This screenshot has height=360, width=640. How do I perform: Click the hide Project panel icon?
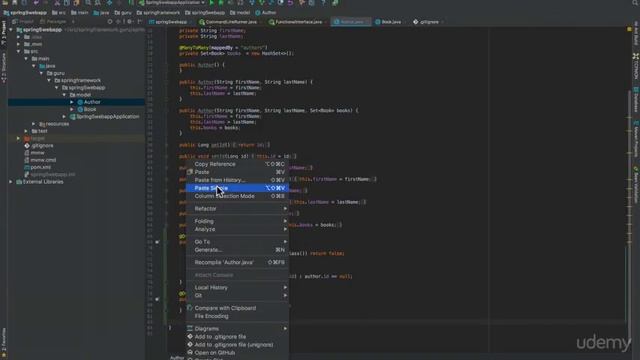(x=139, y=22)
